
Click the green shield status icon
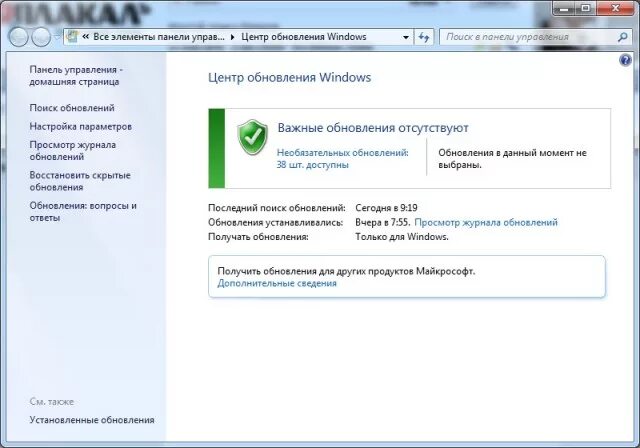coord(252,138)
